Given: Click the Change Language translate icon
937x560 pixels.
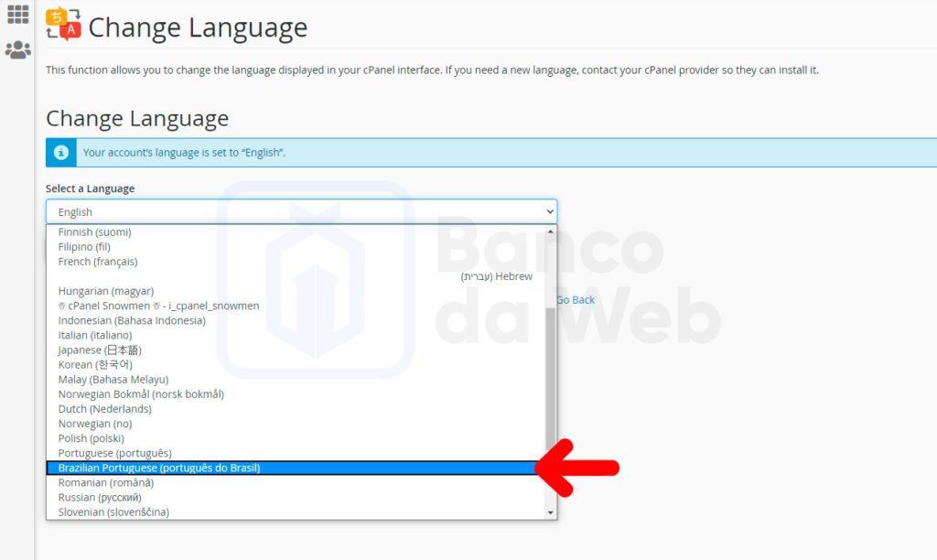Looking at the screenshot, I should tap(63, 25).
